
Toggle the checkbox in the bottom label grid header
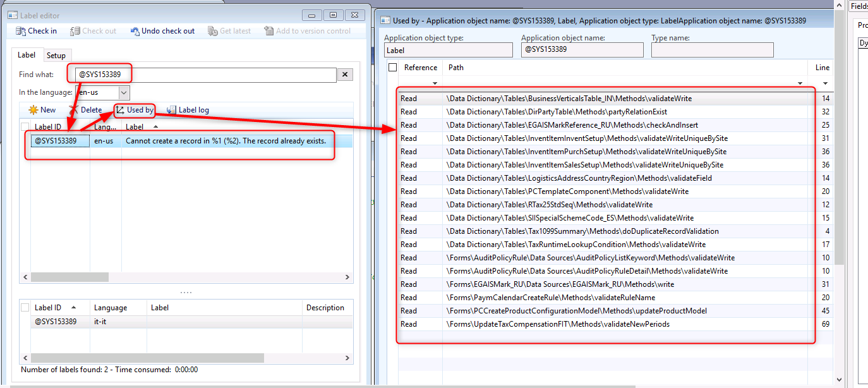click(x=25, y=307)
